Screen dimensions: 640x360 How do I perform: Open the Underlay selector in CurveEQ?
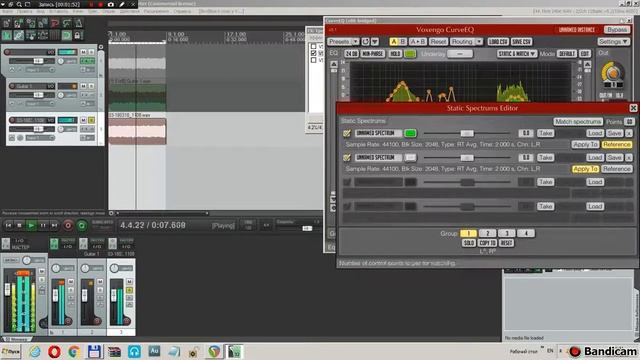point(460,54)
